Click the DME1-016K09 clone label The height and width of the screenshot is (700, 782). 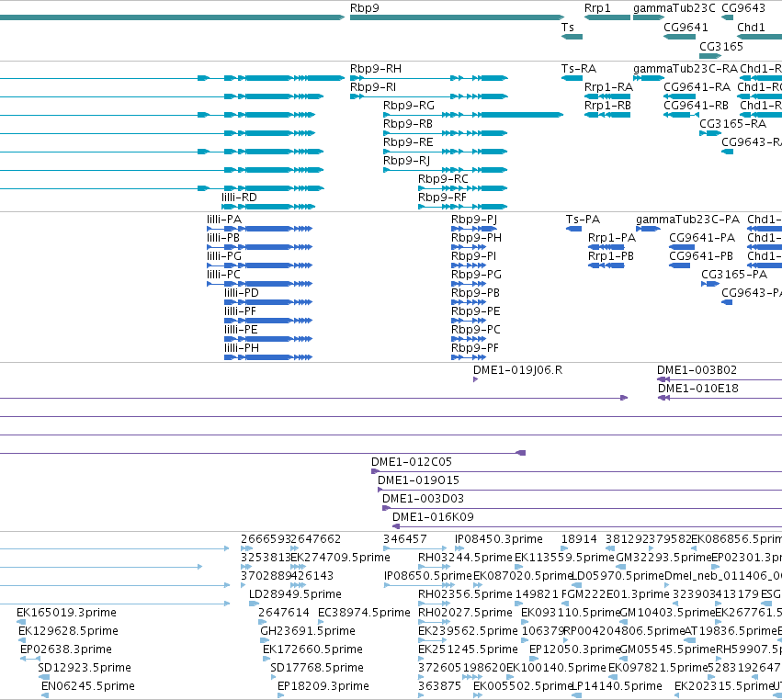click(x=433, y=517)
